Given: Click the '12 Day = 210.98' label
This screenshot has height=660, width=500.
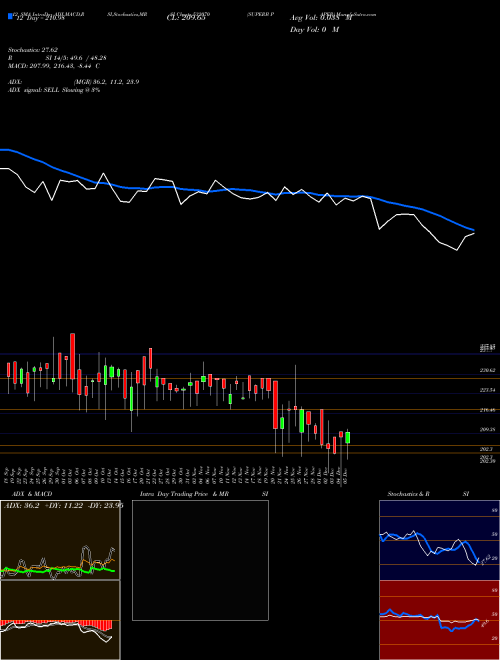Looking at the screenshot, I should click(40, 18).
